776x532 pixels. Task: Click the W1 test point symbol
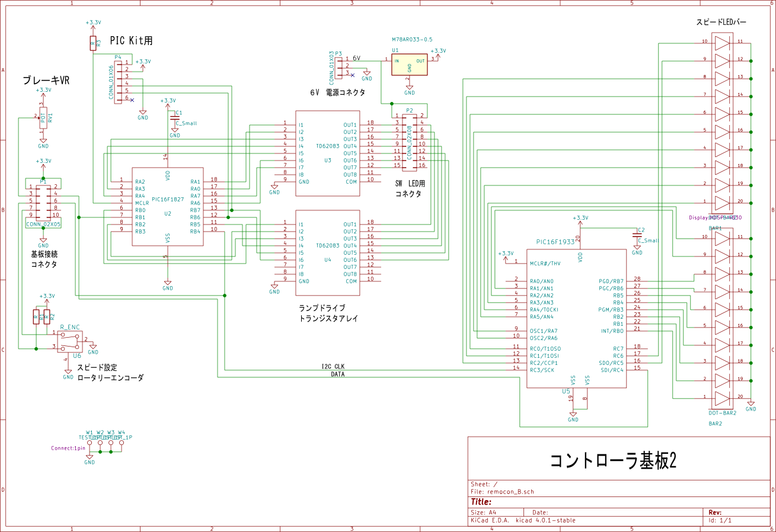(x=90, y=443)
